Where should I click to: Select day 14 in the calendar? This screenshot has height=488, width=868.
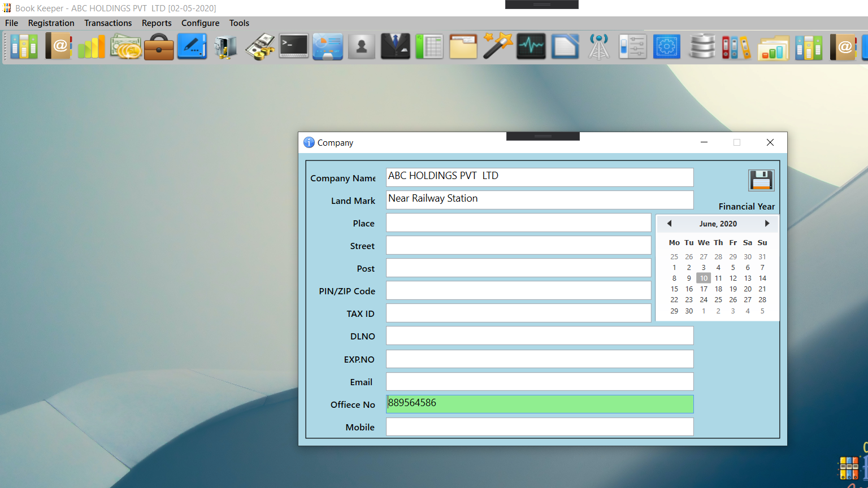pyautogui.click(x=762, y=278)
